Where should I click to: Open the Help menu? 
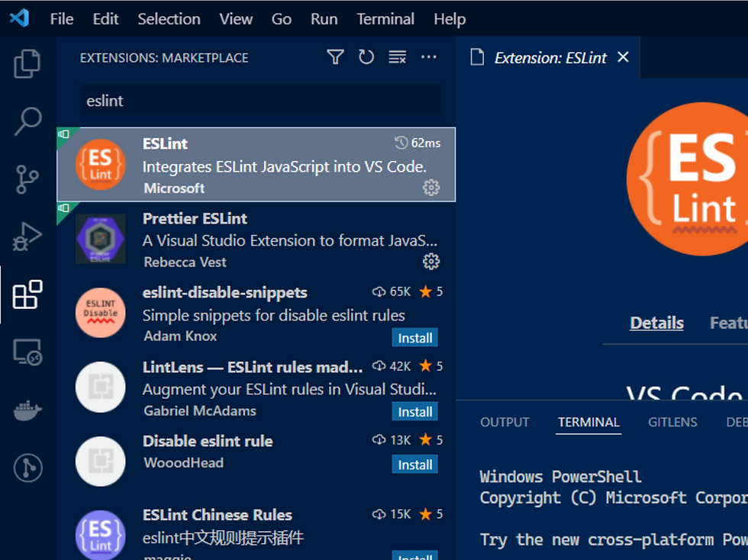pos(450,19)
